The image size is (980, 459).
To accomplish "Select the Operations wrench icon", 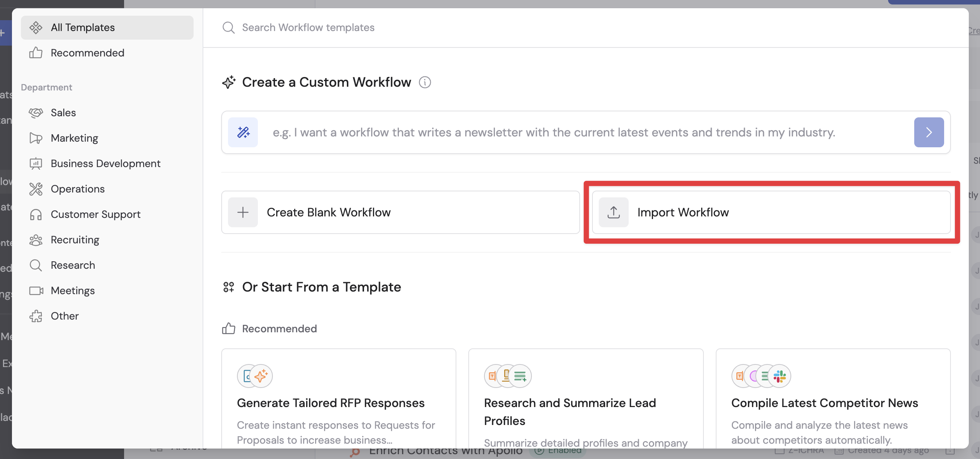I will pos(36,189).
